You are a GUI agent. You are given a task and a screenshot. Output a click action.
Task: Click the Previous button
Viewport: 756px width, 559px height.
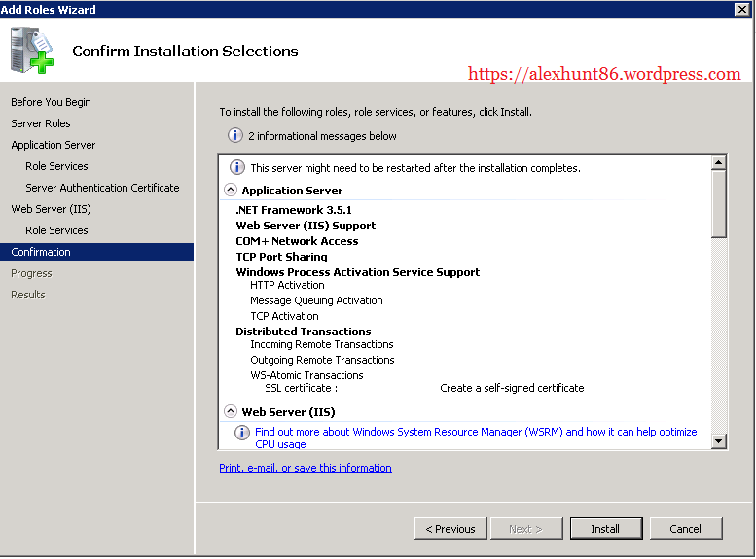tap(450, 529)
